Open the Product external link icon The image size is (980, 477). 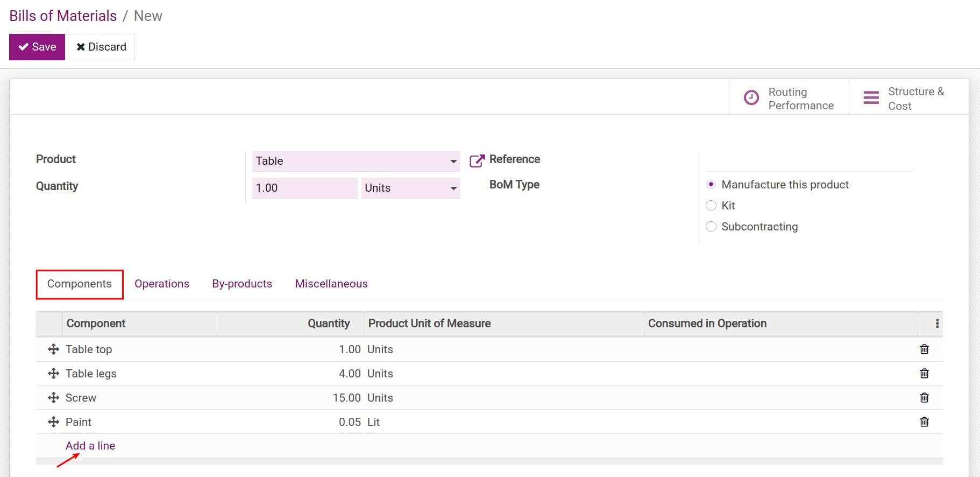click(x=477, y=161)
